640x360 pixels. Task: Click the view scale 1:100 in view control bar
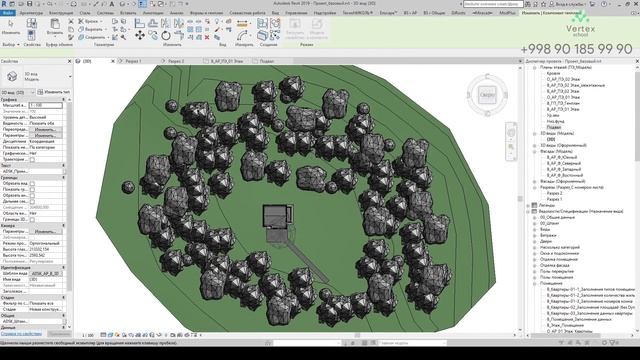(88, 335)
